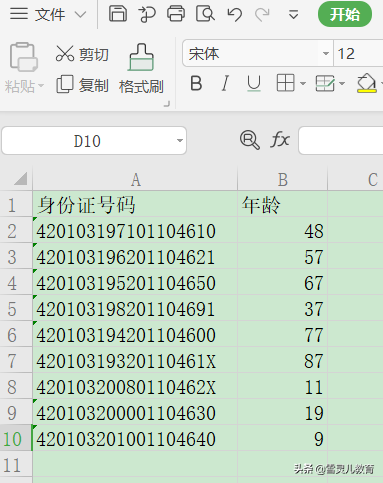Select cell with 420103194201104600
The width and height of the screenshot is (383, 483).
[135, 334]
